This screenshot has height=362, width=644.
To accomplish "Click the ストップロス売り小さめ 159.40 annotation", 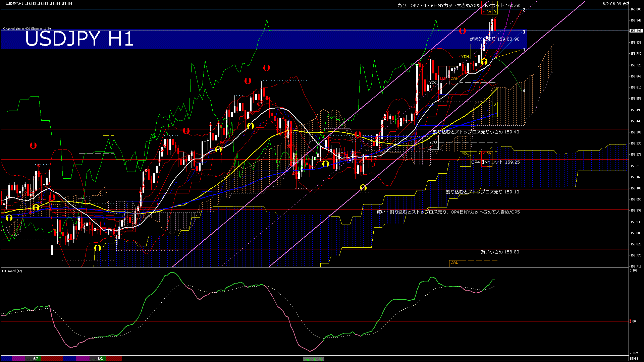I will tap(476, 132).
